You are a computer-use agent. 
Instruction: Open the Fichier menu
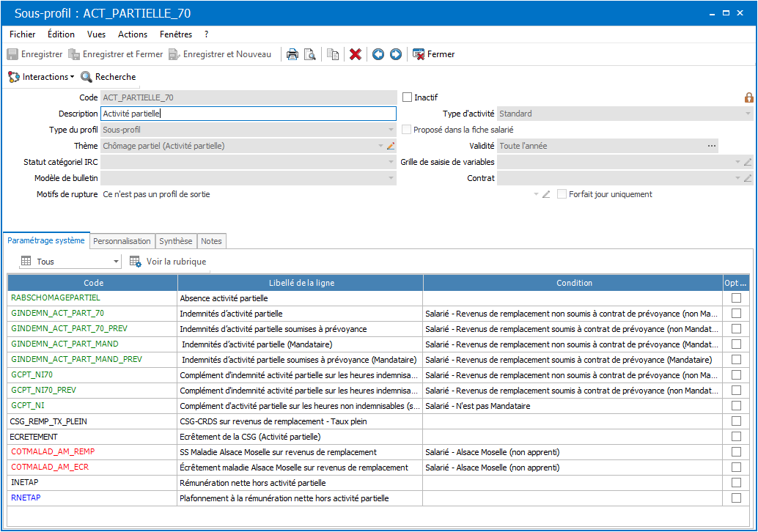click(x=22, y=34)
